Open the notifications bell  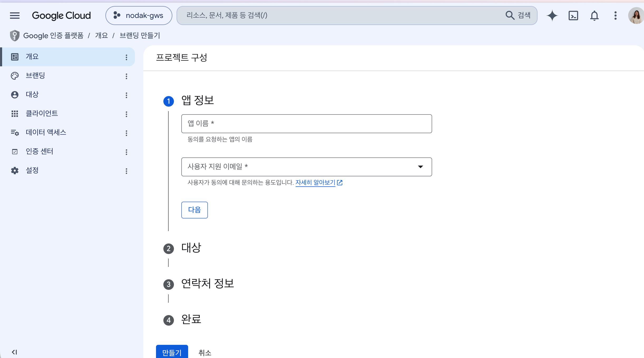pyautogui.click(x=594, y=16)
